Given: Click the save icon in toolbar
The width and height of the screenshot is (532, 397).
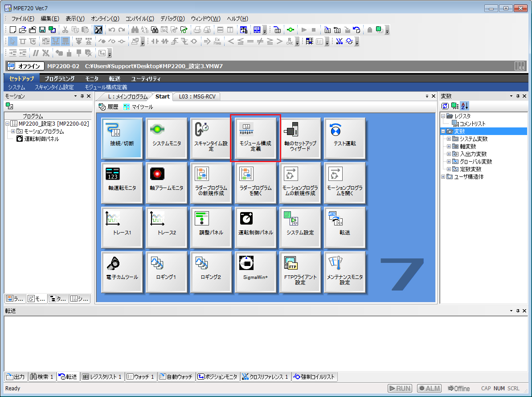Looking at the screenshot, I should click(42, 30).
